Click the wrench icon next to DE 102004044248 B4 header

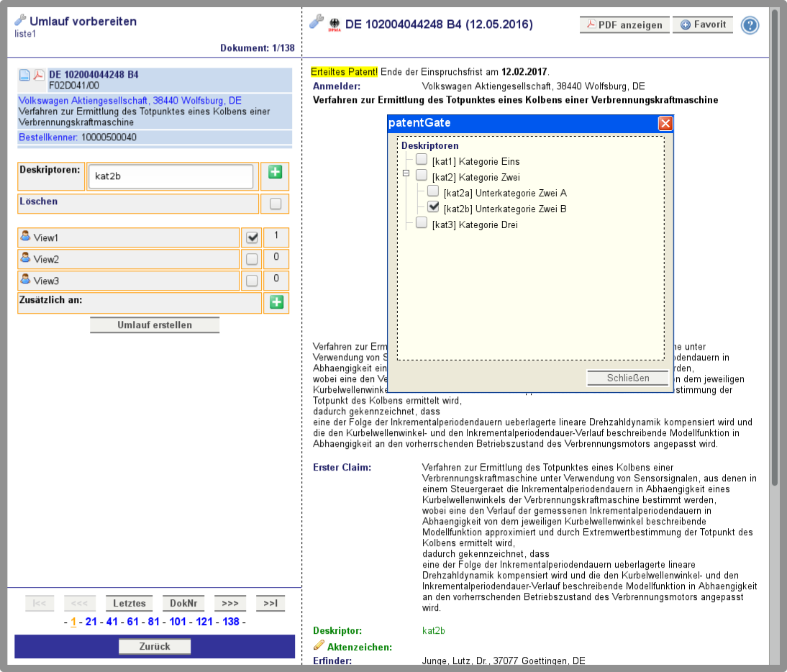coord(317,21)
